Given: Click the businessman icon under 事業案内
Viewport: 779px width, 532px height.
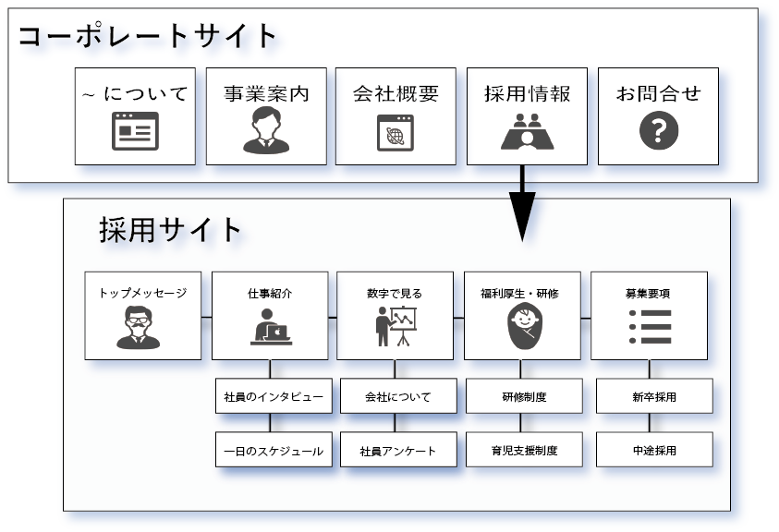Looking at the screenshot, I should (x=265, y=130).
